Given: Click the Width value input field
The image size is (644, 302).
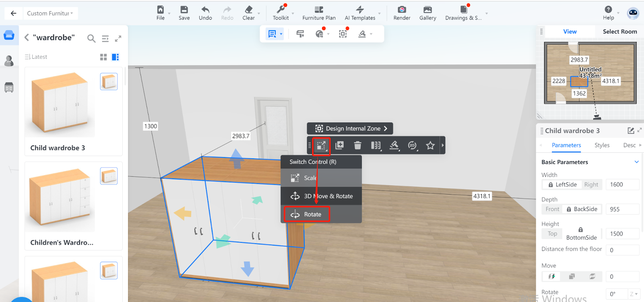Looking at the screenshot, I should pos(622,184).
